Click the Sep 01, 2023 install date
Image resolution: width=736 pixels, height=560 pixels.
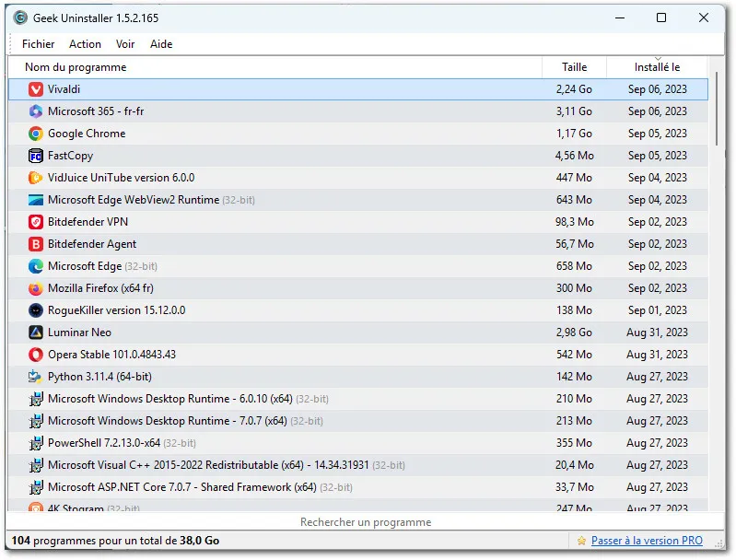coord(657,310)
